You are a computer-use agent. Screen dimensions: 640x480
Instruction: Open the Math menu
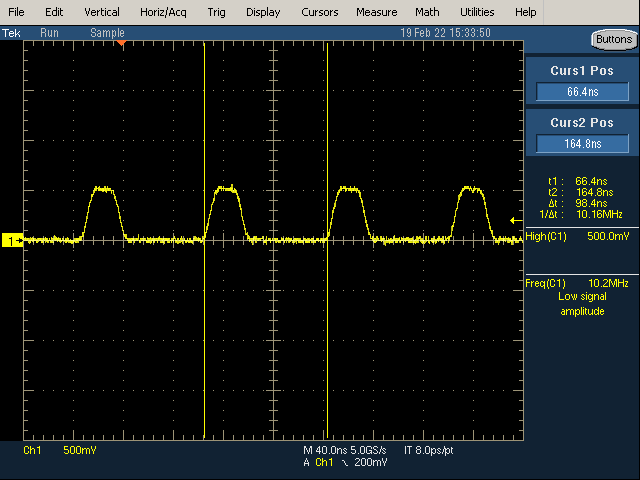point(427,12)
